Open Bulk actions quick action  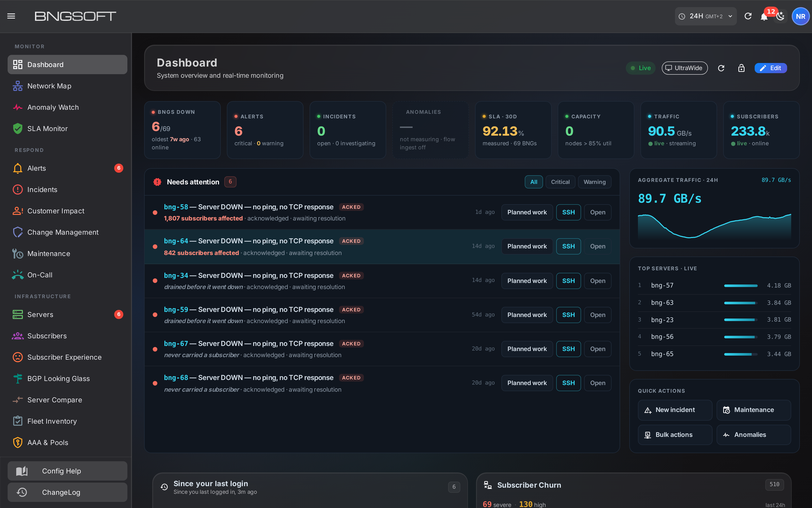675,435
